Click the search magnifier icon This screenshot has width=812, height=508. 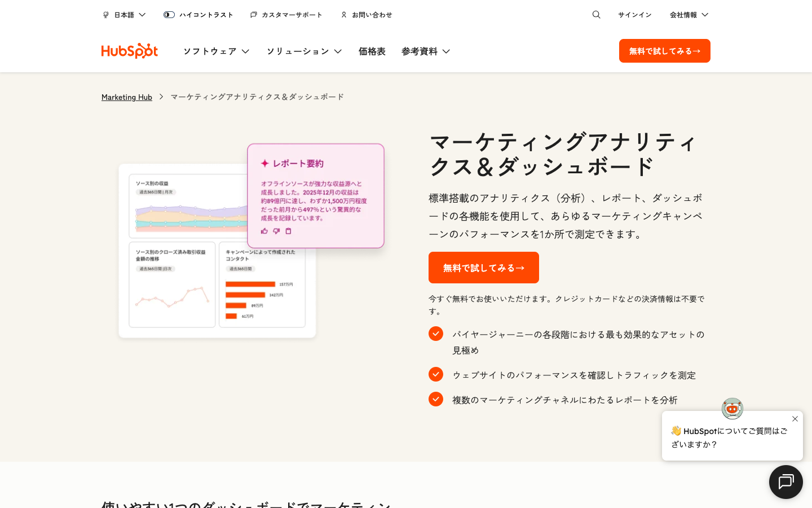596,15
